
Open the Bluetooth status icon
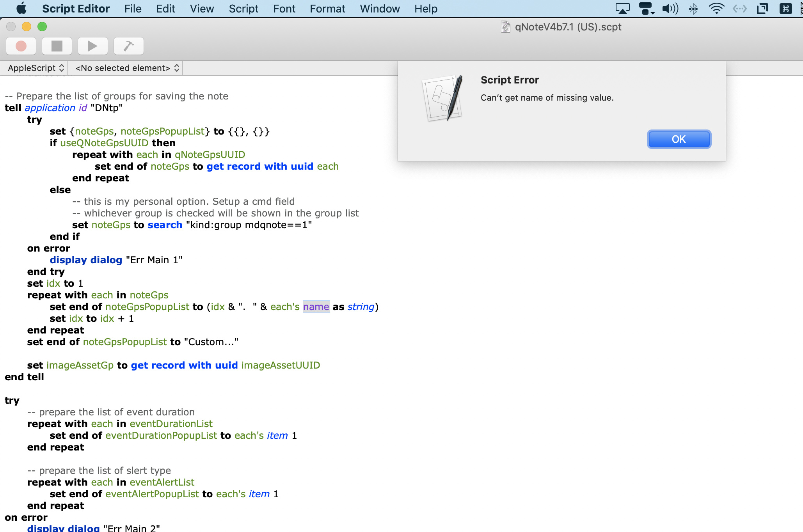pos(693,9)
